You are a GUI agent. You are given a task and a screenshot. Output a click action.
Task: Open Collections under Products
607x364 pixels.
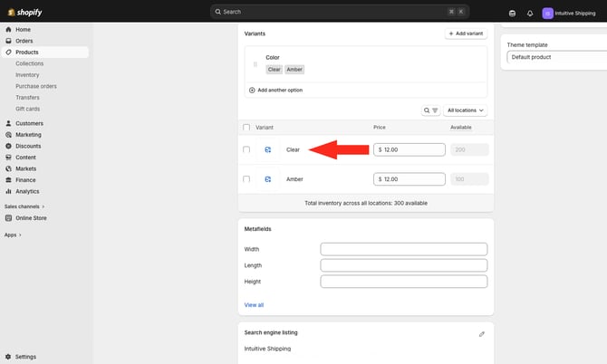pos(29,63)
